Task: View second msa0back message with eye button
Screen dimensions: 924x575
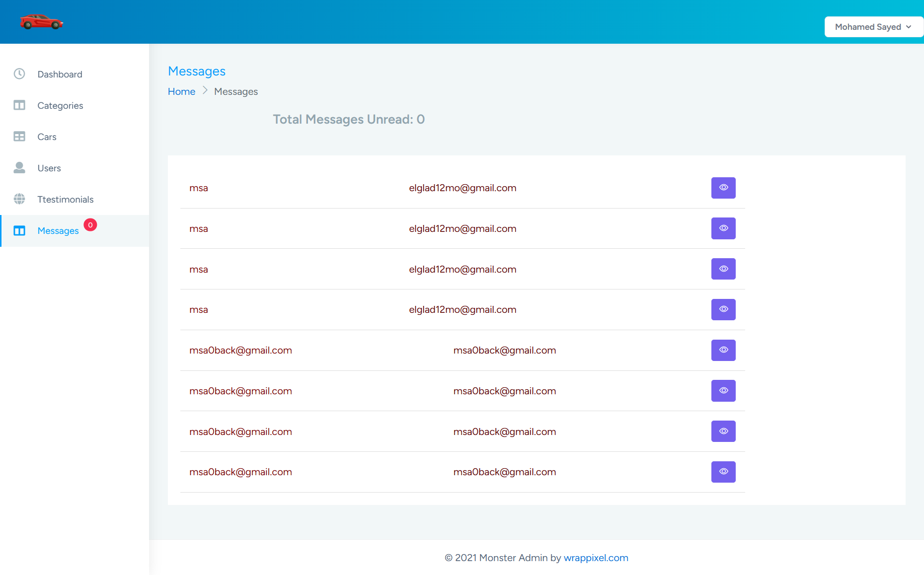Action: 723,391
